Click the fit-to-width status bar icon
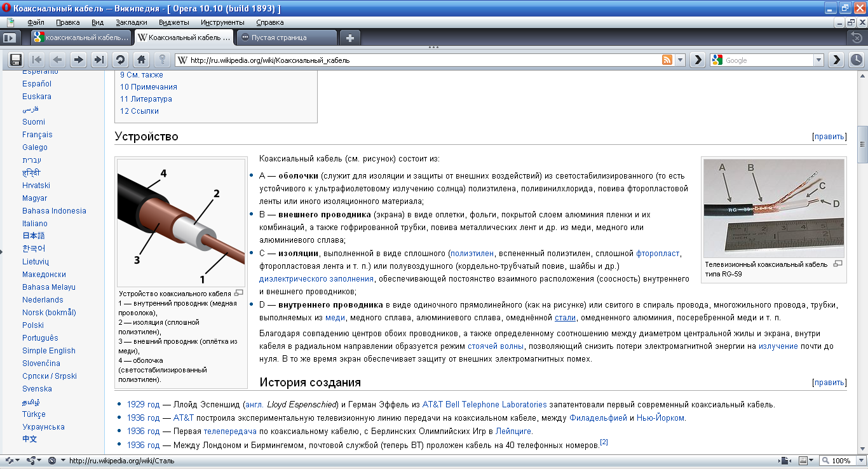This screenshot has height=469, width=868. pyautogui.click(x=785, y=461)
